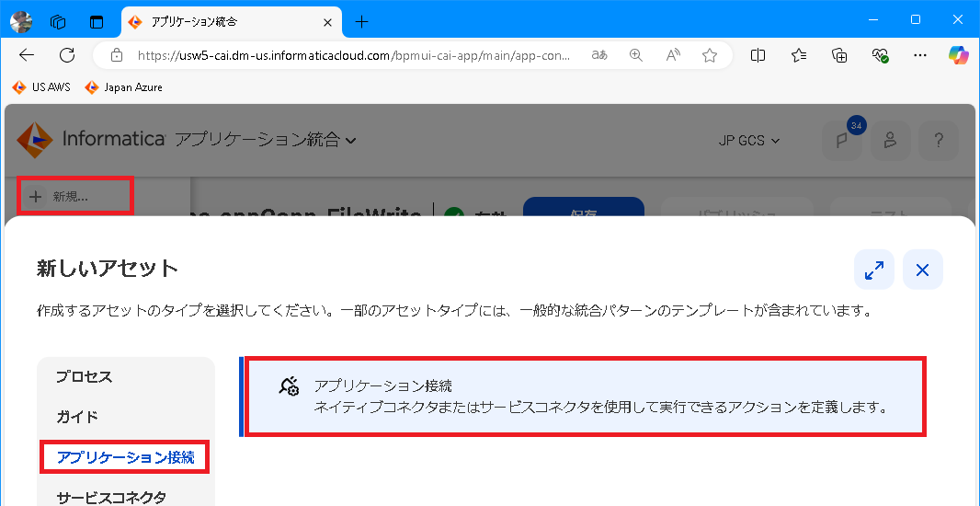Screen dimensions: 980x506
Task: View site information lock icon
Action: coord(116,55)
